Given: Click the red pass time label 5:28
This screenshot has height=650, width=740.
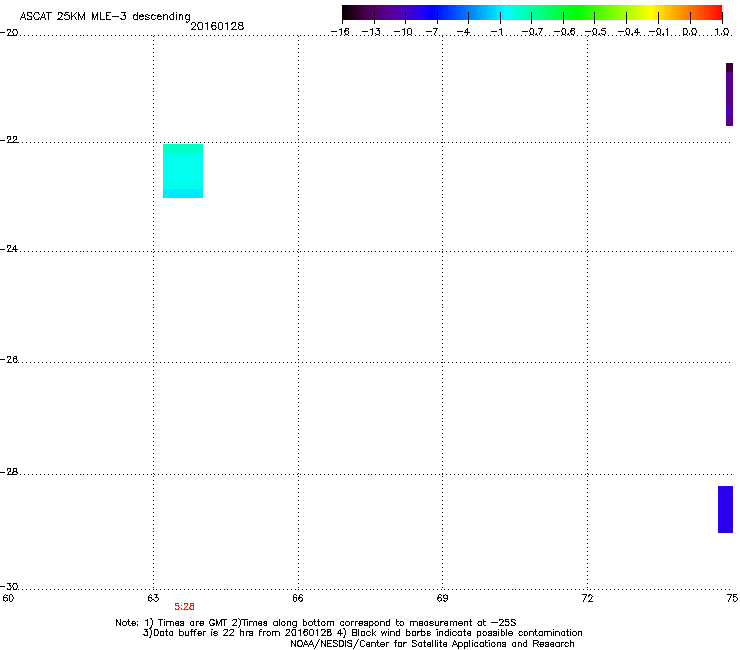Looking at the screenshot, I should 185,607.
